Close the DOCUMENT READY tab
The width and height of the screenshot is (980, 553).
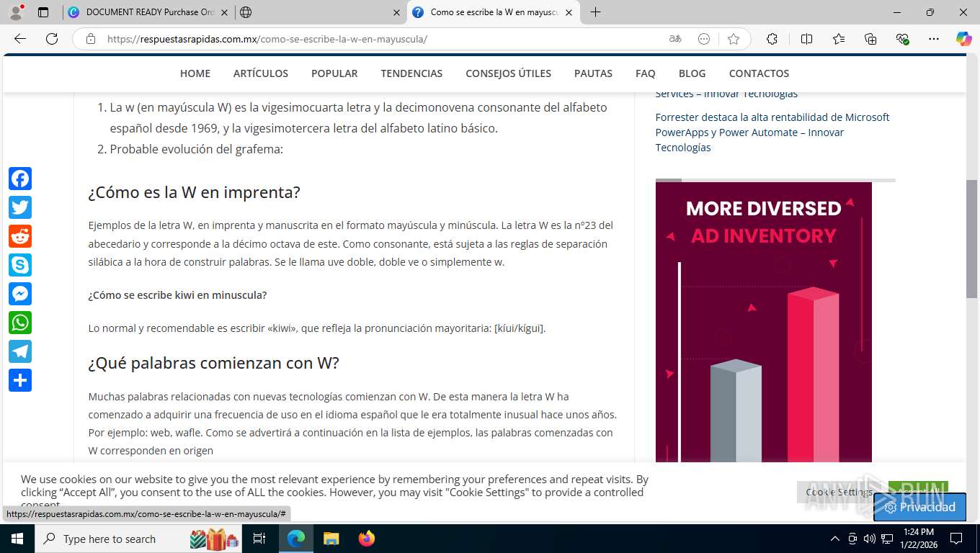tap(223, 12)
